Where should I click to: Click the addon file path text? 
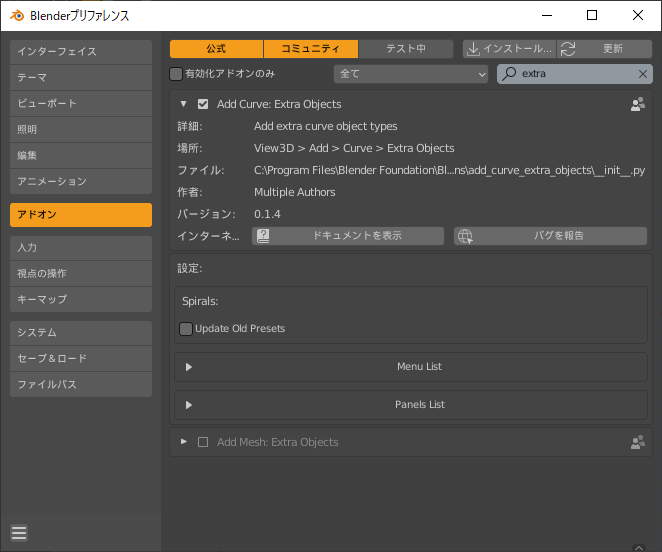pyautogui.click(x=449, y=170)
